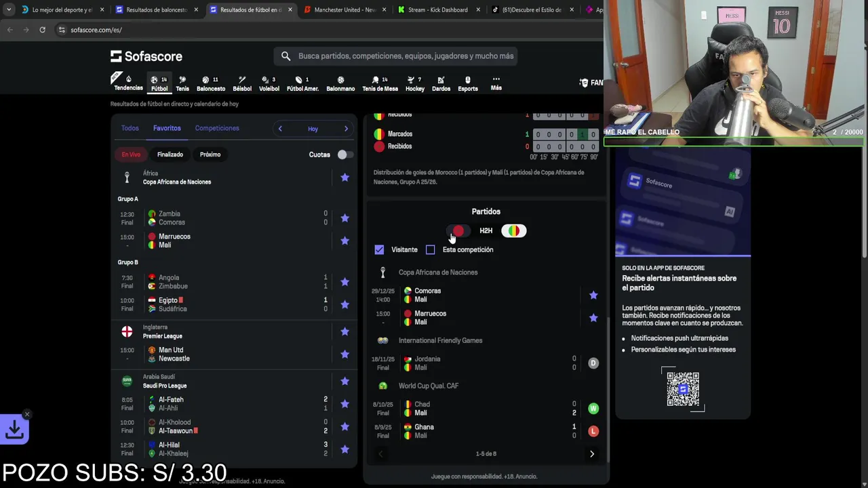This screenshot has height=488, width=868.
Task: Toggle favorite star for Al-Hilal match
Action: tap(344, 449)
